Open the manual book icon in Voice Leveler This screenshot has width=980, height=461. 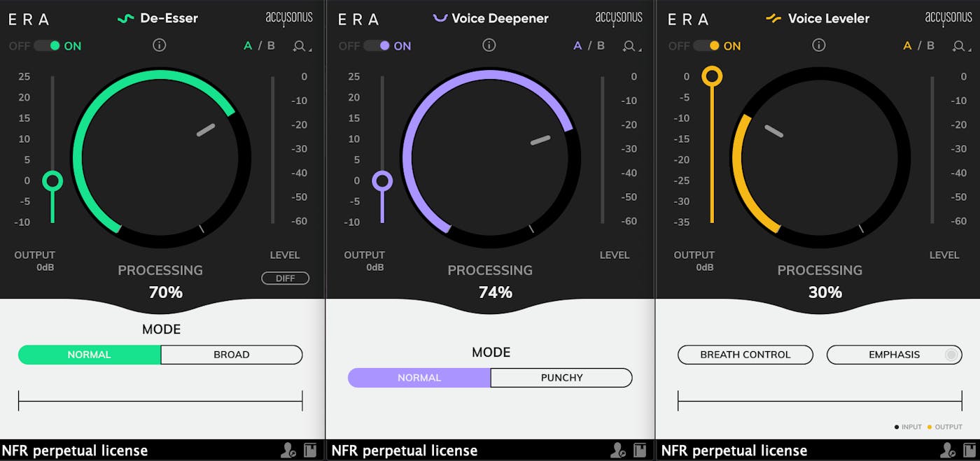tap(969, 451)
